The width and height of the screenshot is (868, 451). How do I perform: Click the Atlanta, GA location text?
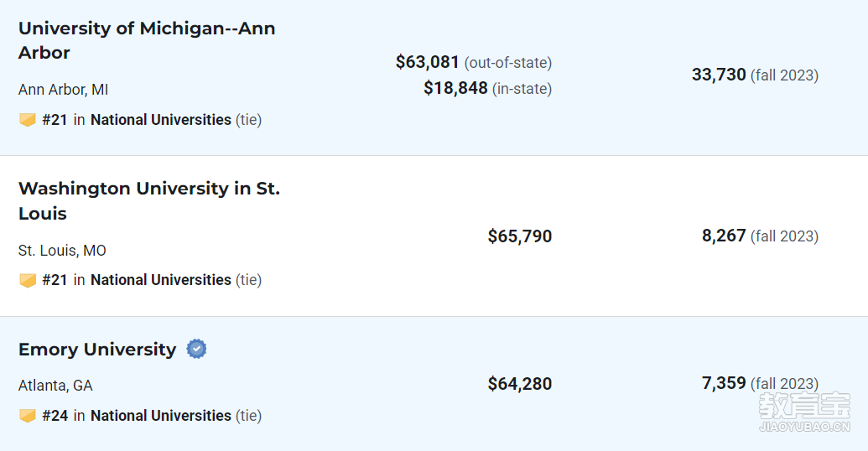pyautogui.click(x=55, y=386)
